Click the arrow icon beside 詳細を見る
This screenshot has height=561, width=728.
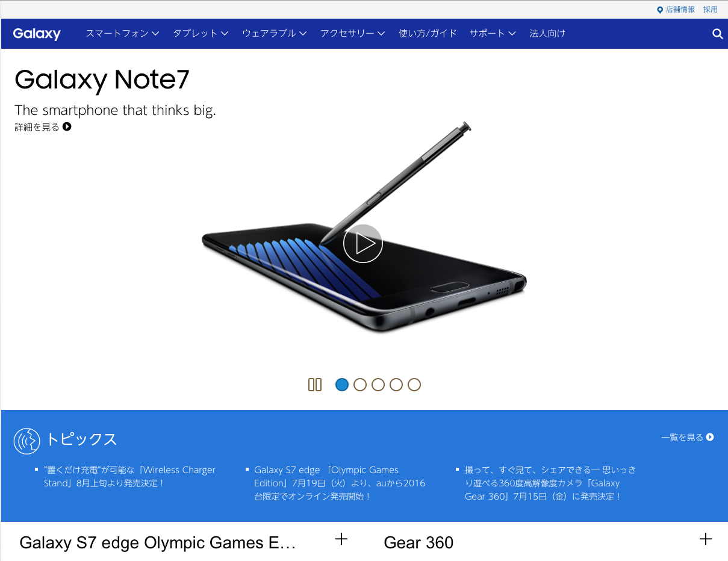(x=67, y=127)
